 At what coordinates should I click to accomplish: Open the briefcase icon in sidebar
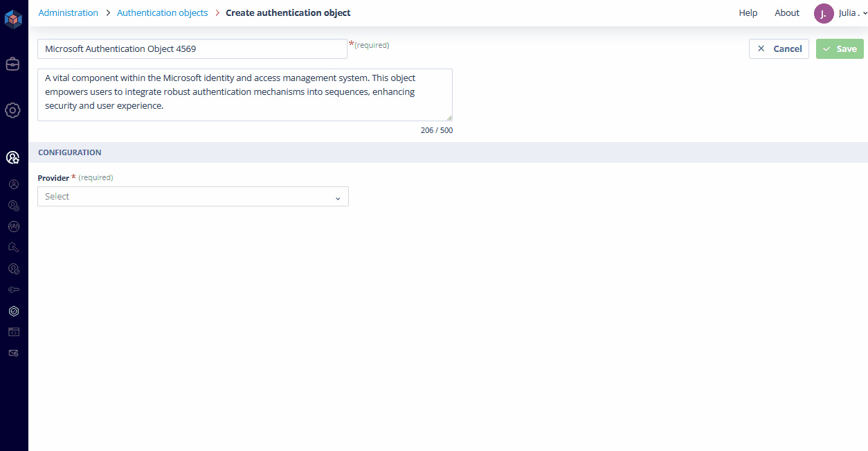[x=12, y=64]
